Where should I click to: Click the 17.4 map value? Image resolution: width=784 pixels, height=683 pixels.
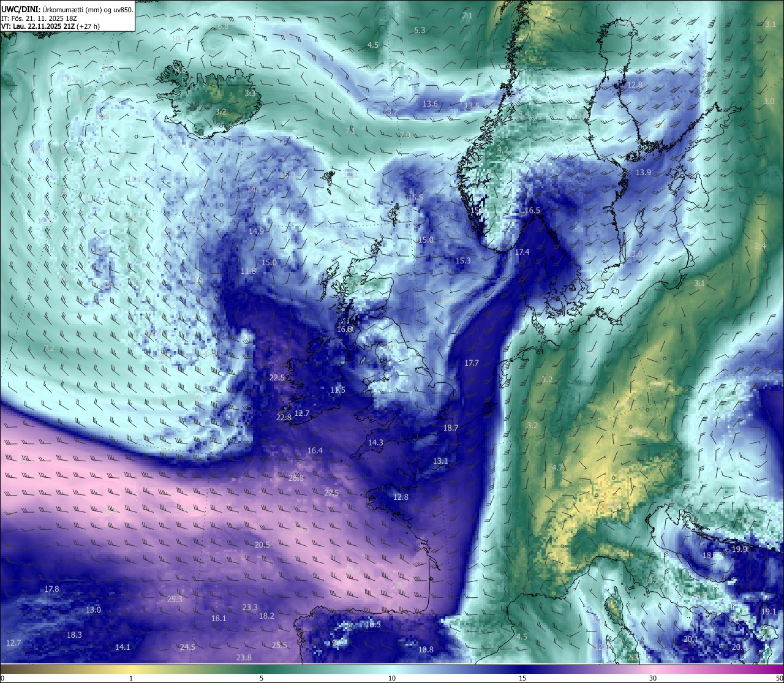coord(522,252)
